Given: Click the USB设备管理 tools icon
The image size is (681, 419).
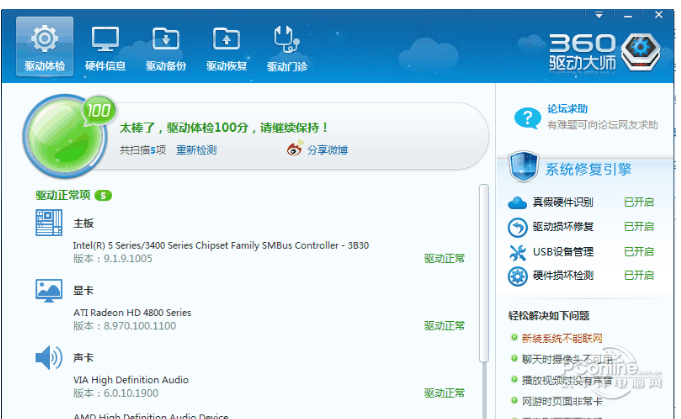Looking at the screenshot, I should [x=517, y=252].
